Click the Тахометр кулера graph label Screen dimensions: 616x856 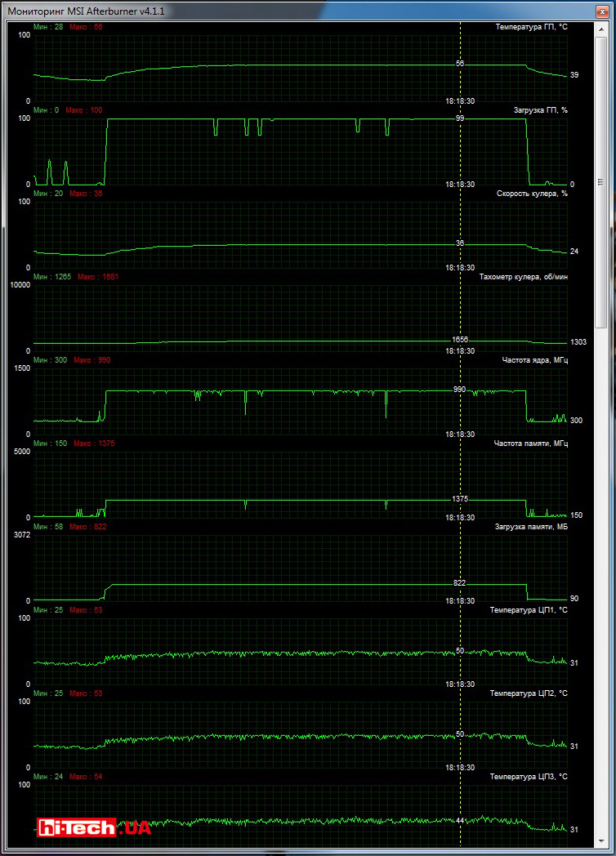tap(524, 277)
